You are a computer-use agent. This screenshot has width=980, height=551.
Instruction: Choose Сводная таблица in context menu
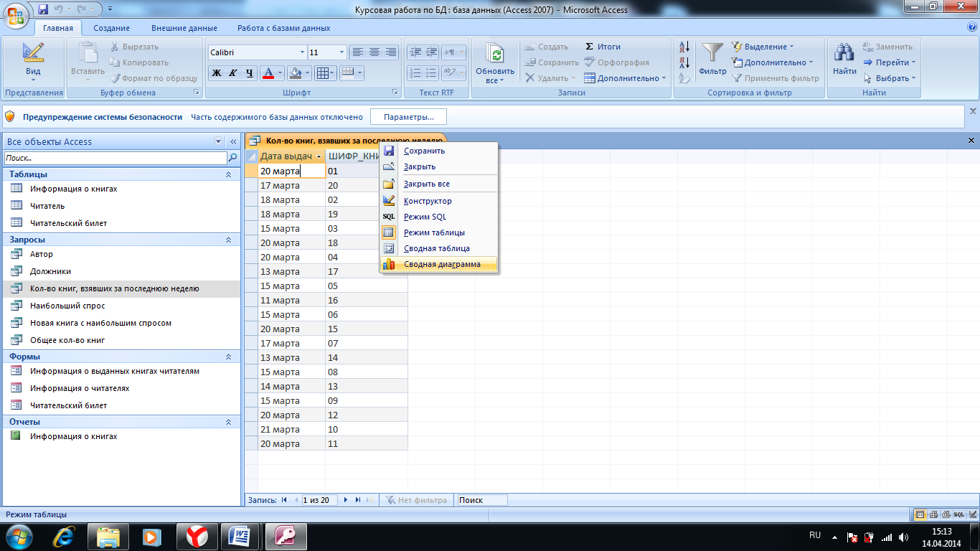[x=439, y=248]
